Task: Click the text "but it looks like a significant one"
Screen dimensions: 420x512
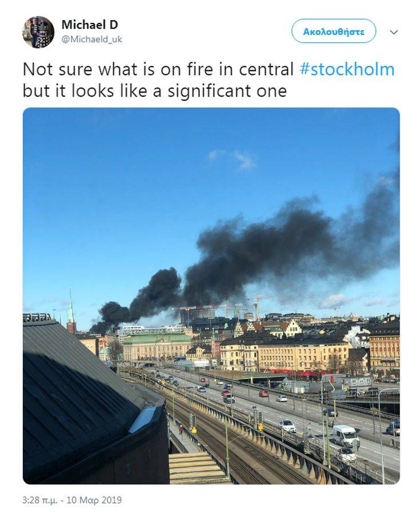Action: [154, 90]
